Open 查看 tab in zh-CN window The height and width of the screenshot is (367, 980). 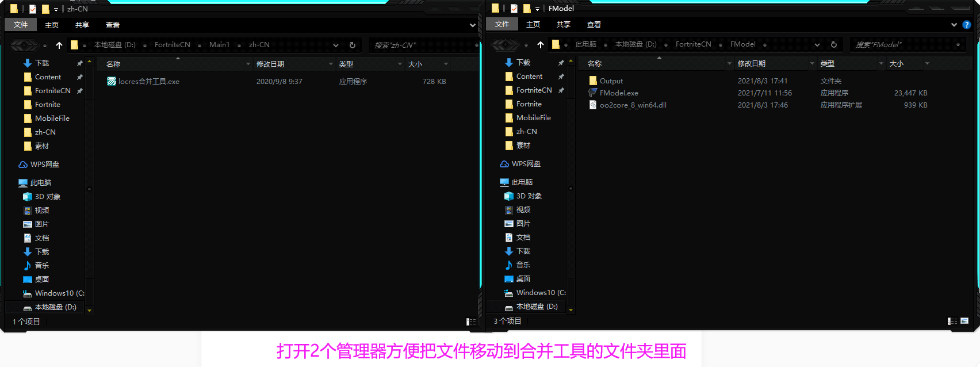click(x=113, y=25)
